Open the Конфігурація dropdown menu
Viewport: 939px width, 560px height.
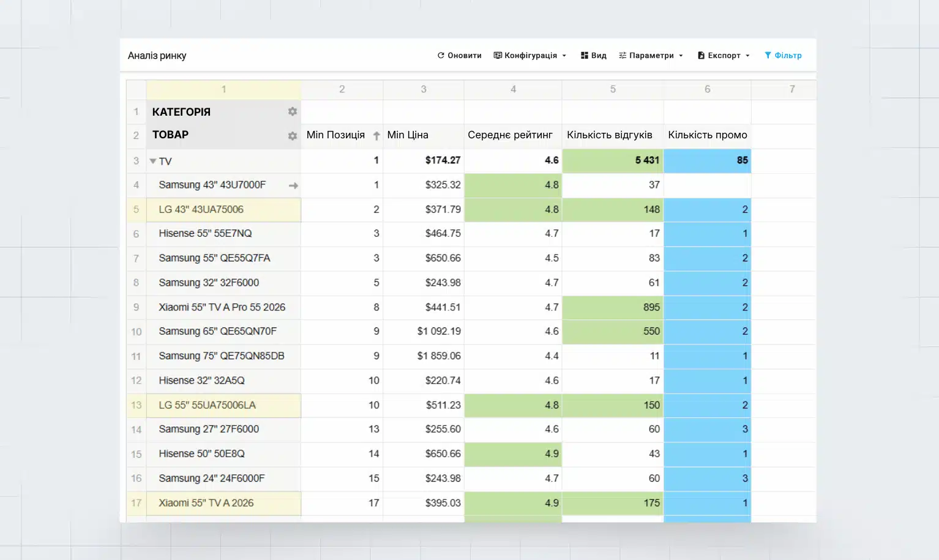(x=530, y=56)
